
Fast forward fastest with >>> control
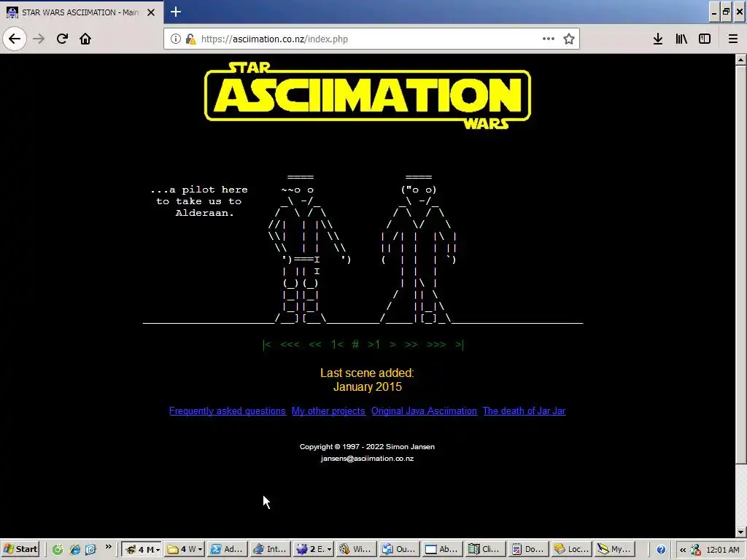(x=437, y=344)
